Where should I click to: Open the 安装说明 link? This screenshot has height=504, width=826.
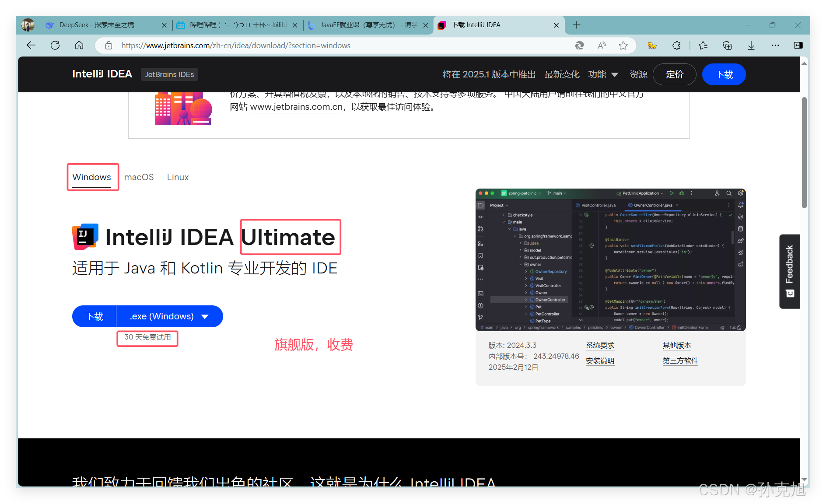(x=600, y=361)
